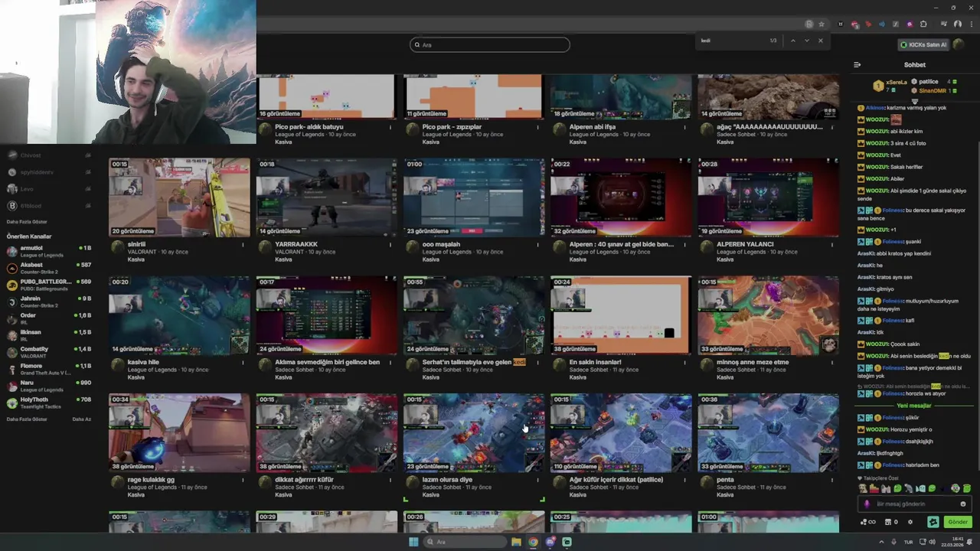
Task: Open the emoji picker in the message box
Action: (x=963, y=504)
